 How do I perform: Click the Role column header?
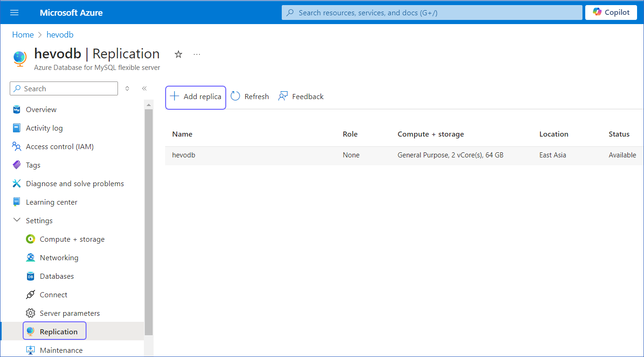coord(350,134)
